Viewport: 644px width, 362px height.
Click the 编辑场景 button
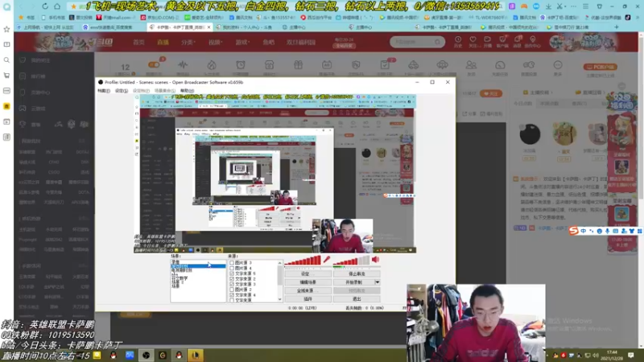(x=308, y=282)
